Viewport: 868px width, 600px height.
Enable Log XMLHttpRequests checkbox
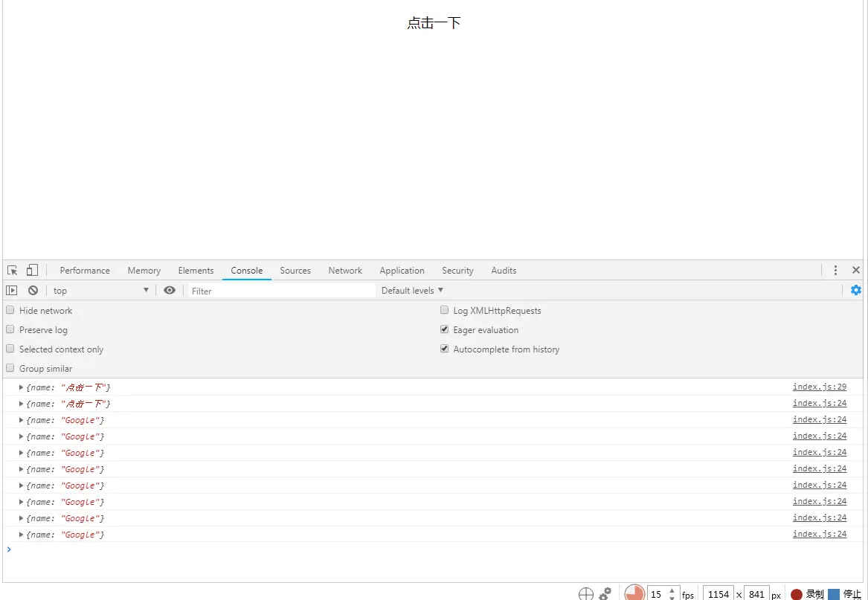(444, 310)
